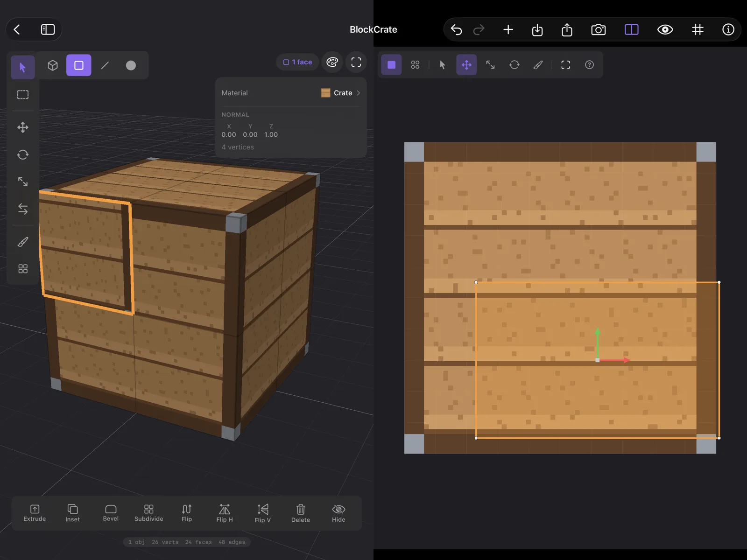Click the 1 face selection badge

pyautogui.click(x=297, y=62)
